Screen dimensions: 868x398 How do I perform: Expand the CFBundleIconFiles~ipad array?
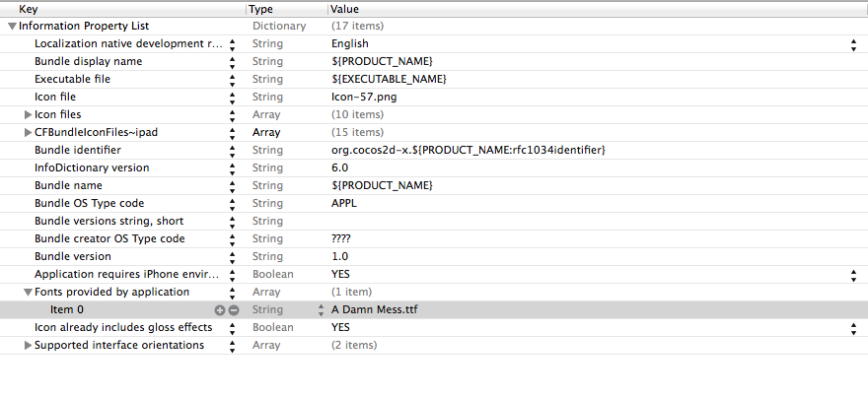[x=29, y=133]
